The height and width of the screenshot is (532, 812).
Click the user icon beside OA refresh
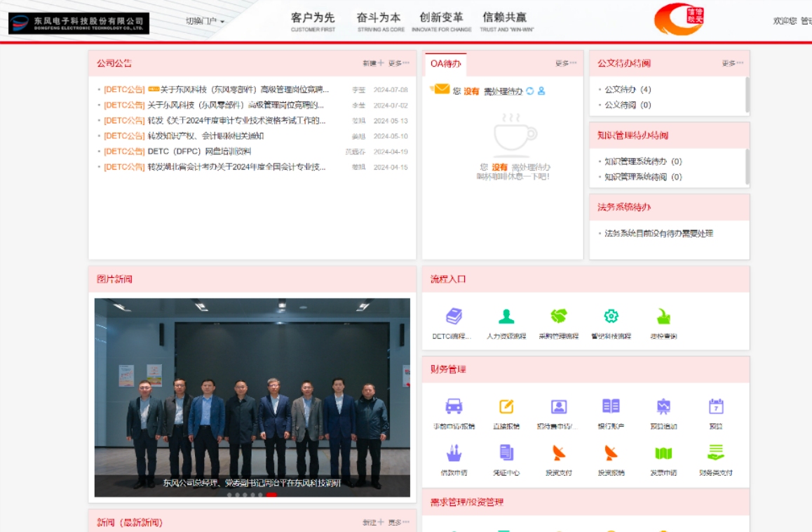[541, 91]
